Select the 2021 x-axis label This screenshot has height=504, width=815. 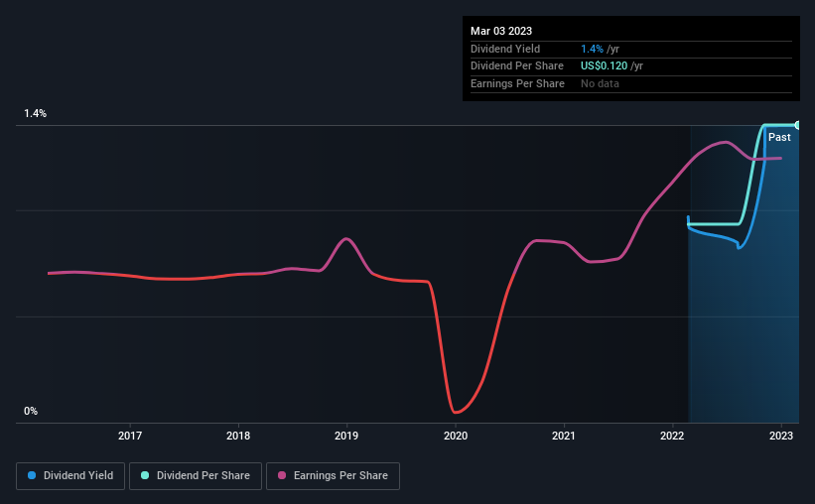click(564, 436)
